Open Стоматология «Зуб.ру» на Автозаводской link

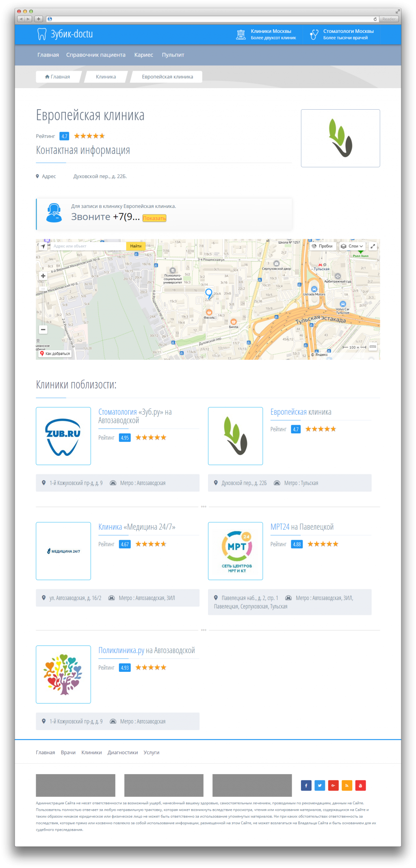tap(135, 416)
